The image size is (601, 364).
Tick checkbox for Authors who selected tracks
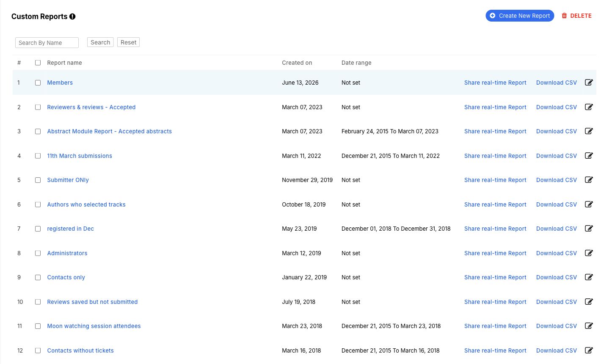(x=38, y=205)
